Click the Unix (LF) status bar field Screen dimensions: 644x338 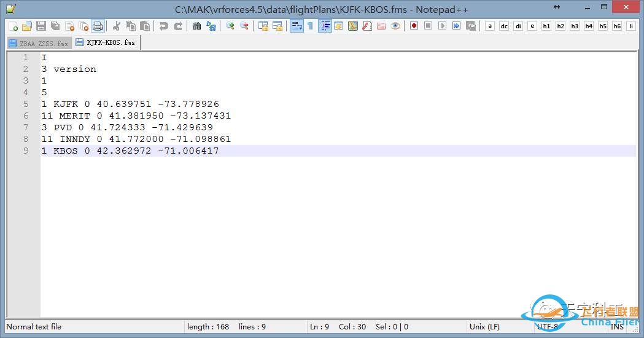[484, 327]
